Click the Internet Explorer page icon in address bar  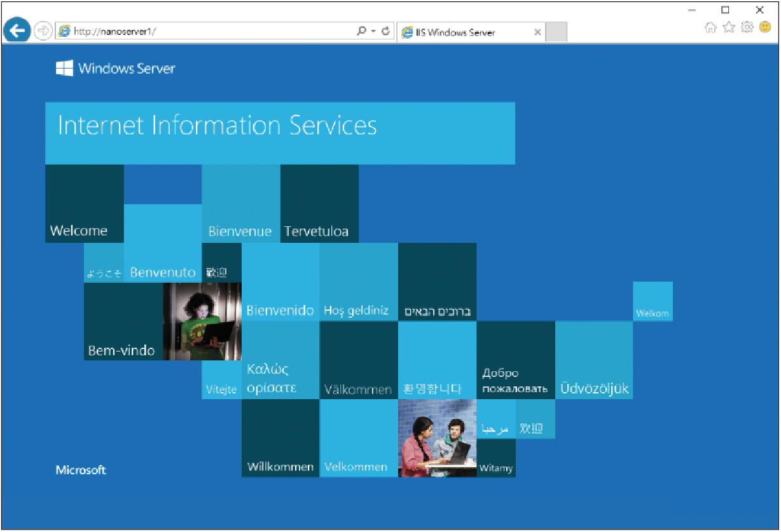point(64,31)
